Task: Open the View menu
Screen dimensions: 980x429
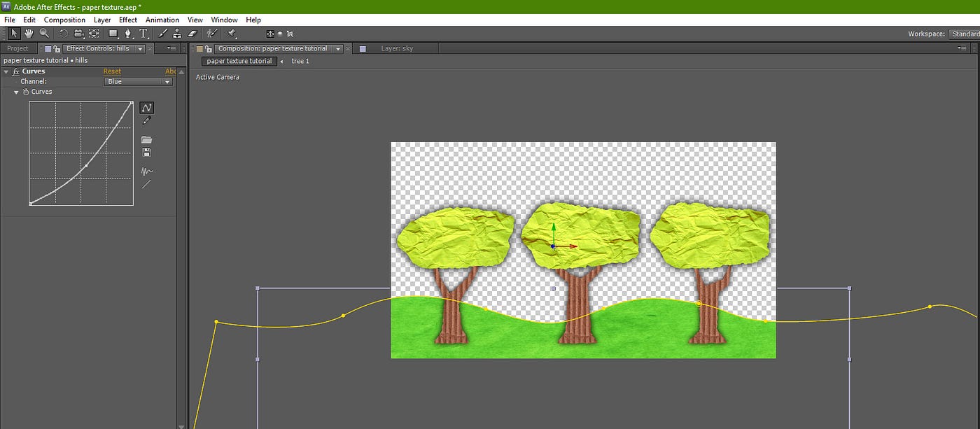Action: point(195,20)
